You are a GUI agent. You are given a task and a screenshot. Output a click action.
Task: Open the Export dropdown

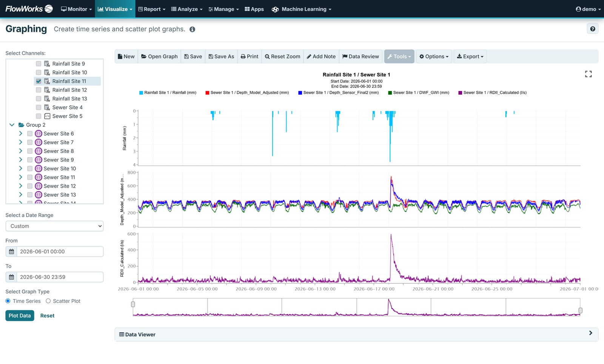470,57
